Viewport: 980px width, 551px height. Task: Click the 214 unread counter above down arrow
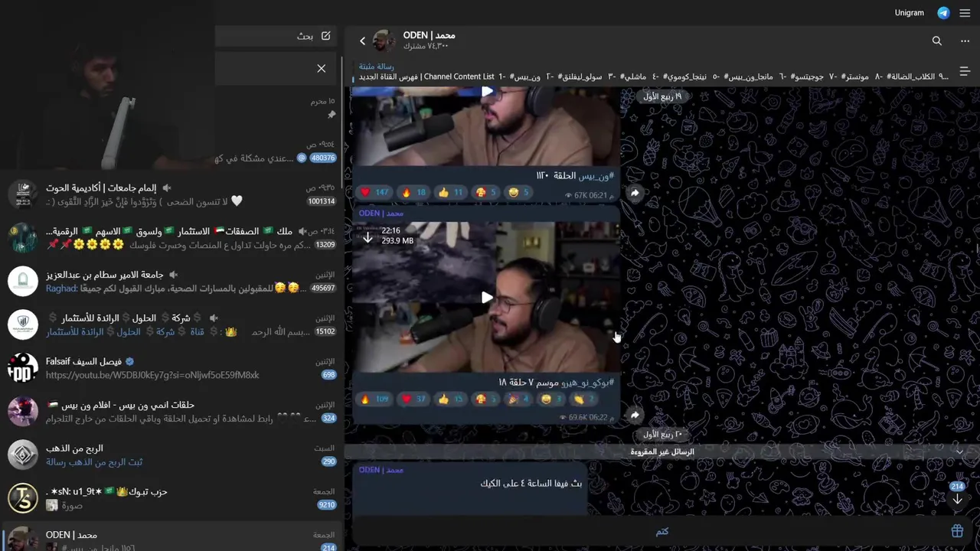[957, 486]
